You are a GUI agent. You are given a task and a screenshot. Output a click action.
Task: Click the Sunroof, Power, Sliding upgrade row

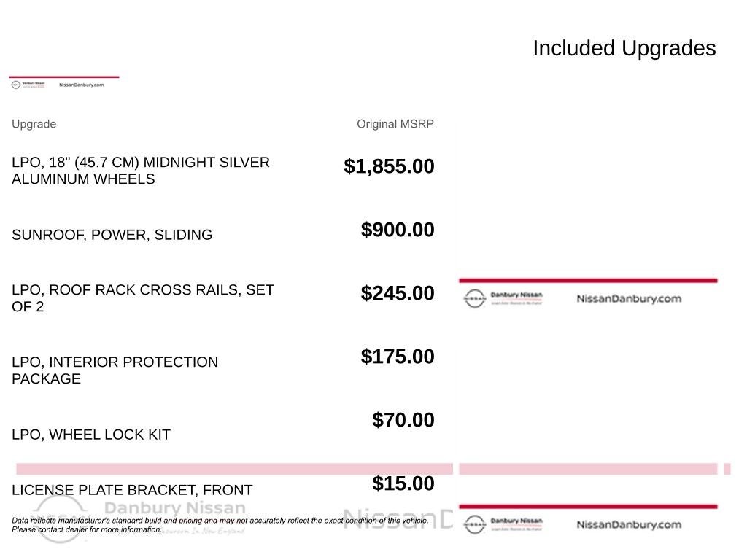click(112, 235)
